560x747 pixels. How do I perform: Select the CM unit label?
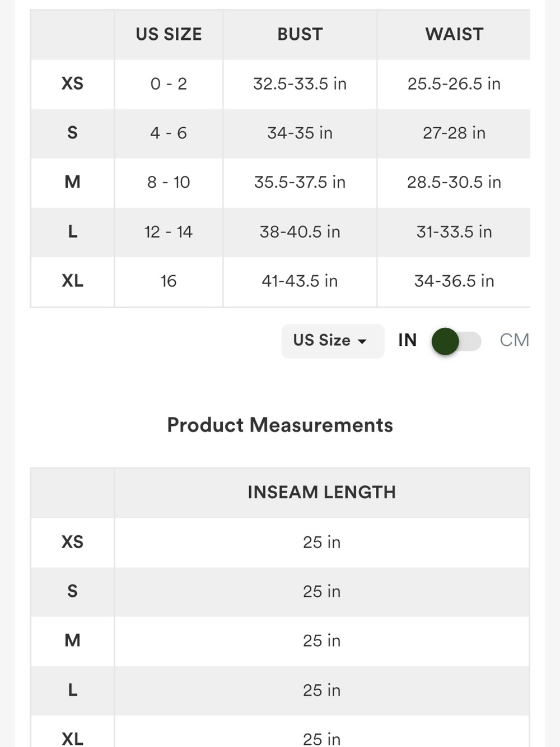tap(514, 340)
